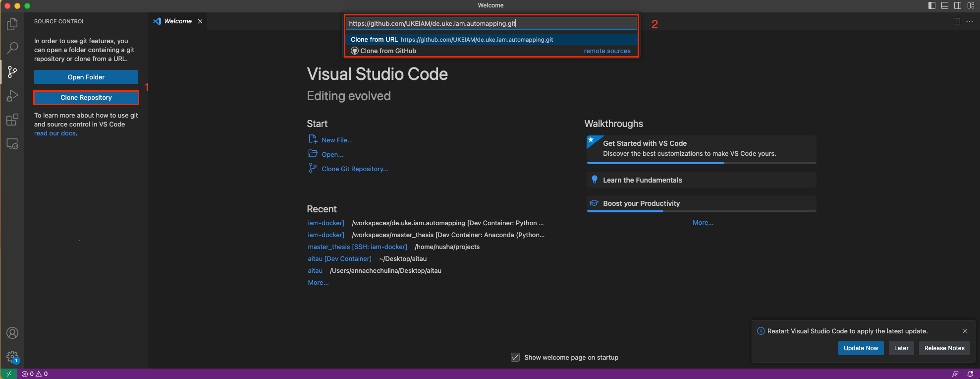
Task: Open Customize Layout icon in title bar
Action: tap(971, 5)
